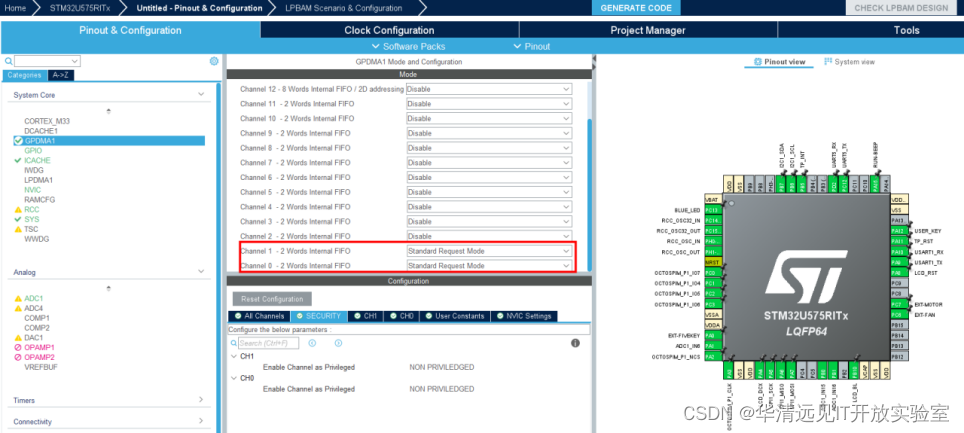964x433 pixels.
Task: Select the PC7 EXT-MOTOR pin
Action: 899,304
